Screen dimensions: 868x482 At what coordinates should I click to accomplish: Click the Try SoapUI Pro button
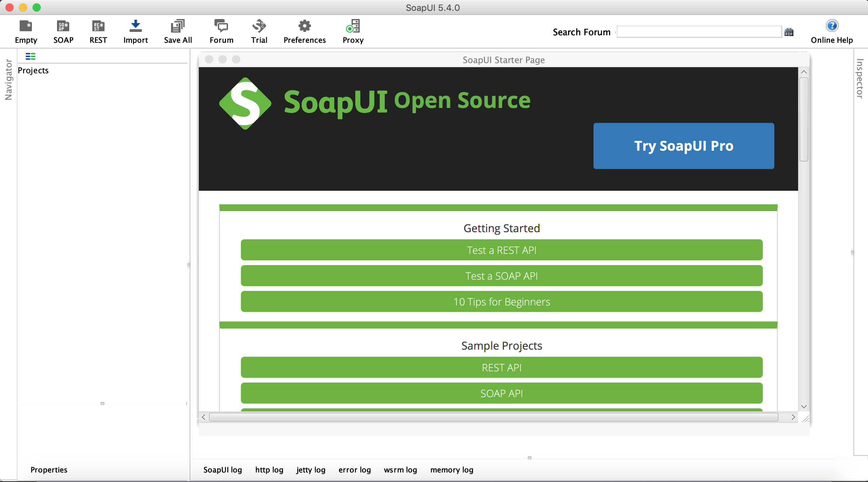683,146
